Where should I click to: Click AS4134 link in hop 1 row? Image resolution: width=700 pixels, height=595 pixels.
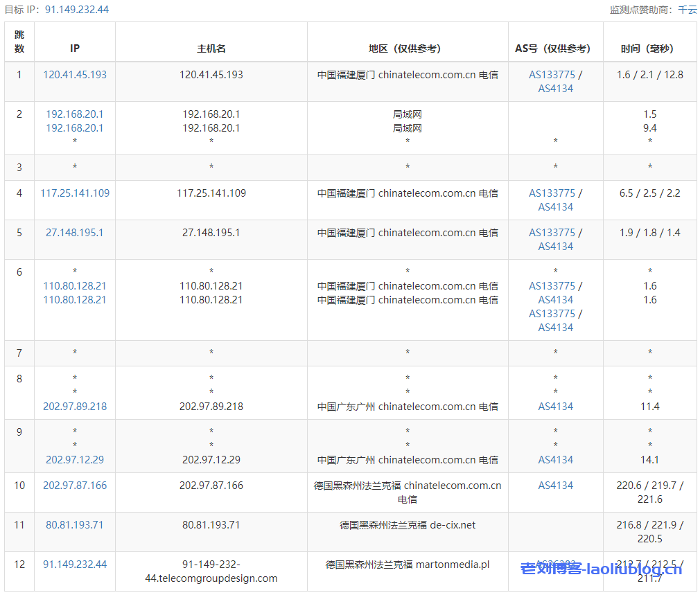pyautogui.click(x=556, y=89)
